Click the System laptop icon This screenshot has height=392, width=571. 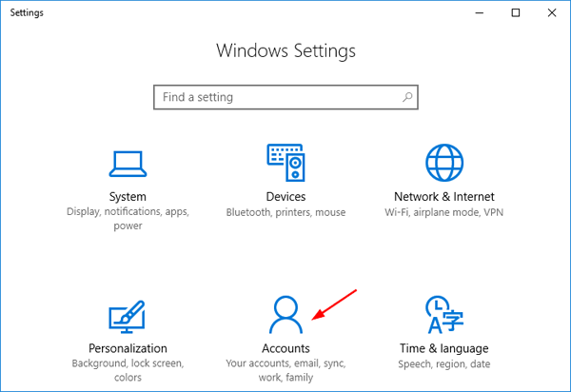coord(127,163)
